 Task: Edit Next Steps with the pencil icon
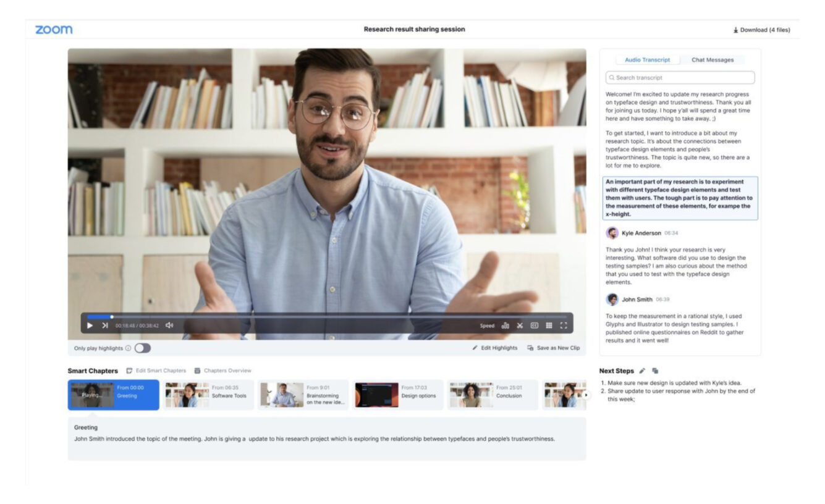point(643,370)
